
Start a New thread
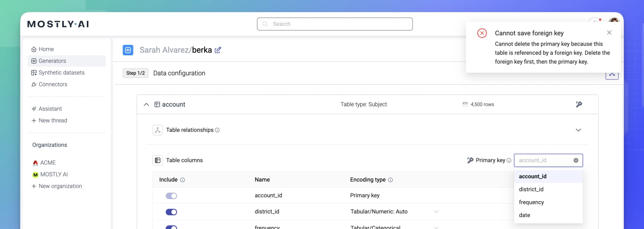[53, 121]
